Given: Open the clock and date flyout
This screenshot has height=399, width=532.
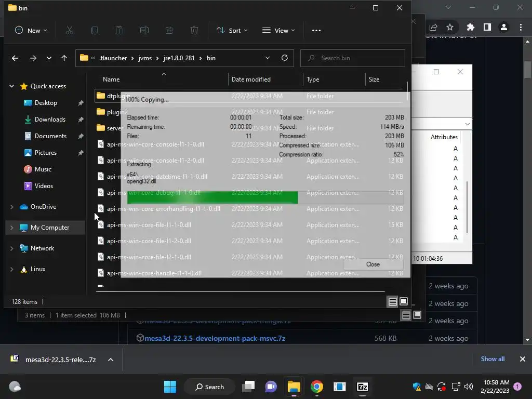Looking at the screenshot, I should click(495, 387).
